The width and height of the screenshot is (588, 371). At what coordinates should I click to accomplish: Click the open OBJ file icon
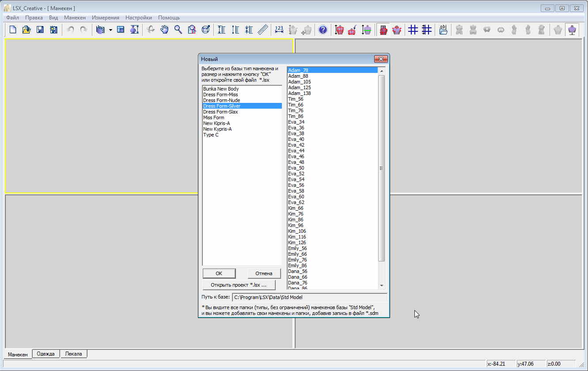tap(443, 30)
